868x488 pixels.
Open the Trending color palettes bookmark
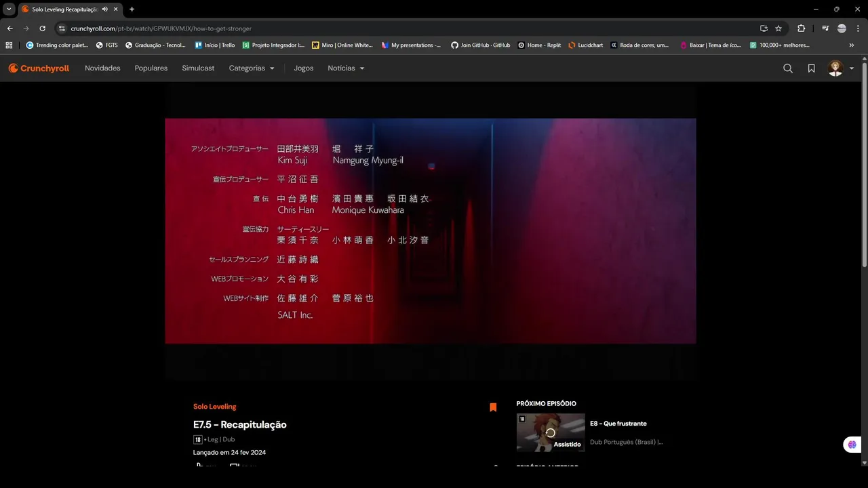coord(57,45)
